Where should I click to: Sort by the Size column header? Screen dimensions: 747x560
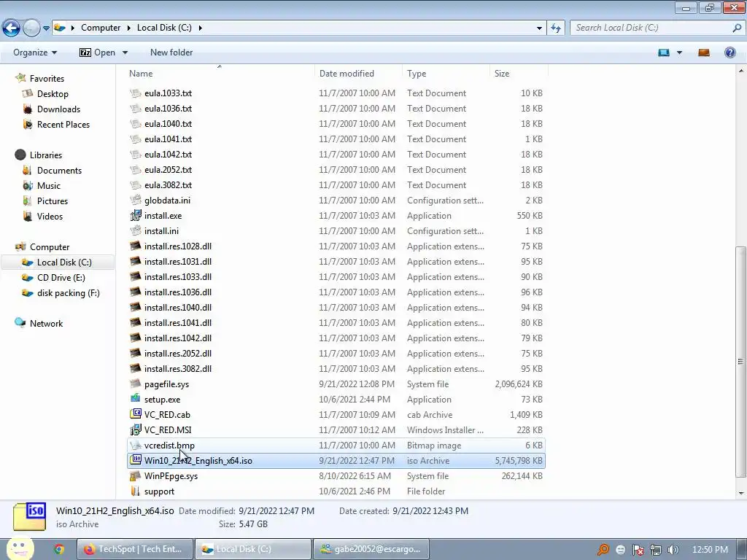tap(519, 74)
